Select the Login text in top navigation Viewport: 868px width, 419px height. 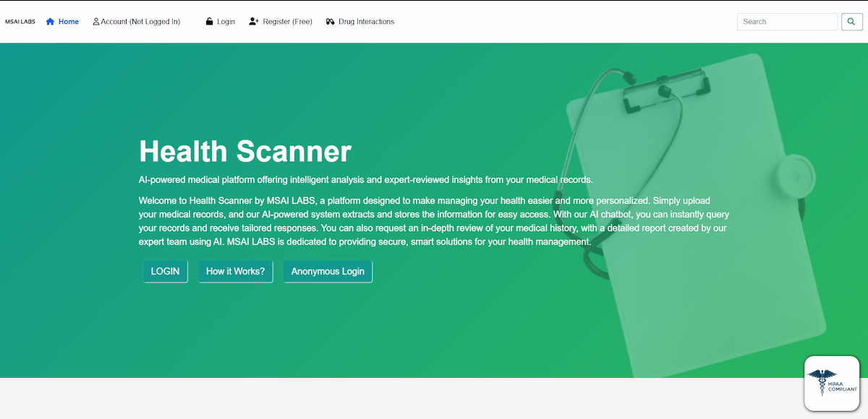pos(226,22)
